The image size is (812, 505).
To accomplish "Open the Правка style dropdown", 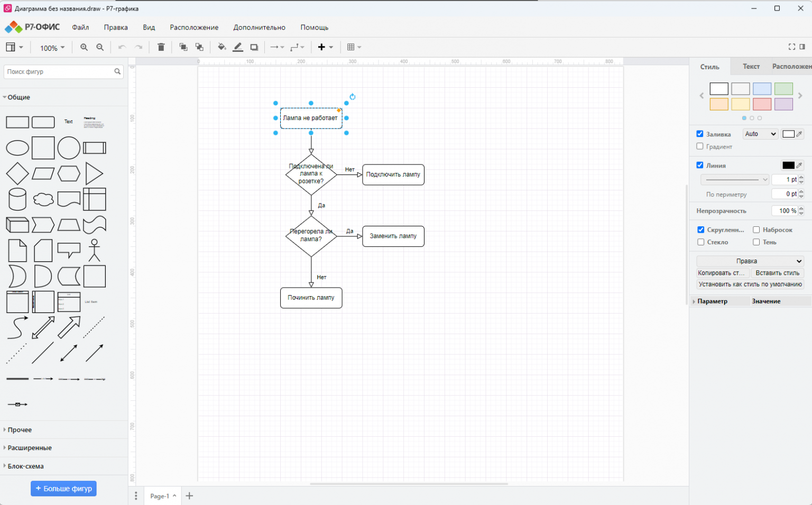I will click(750, 261).
